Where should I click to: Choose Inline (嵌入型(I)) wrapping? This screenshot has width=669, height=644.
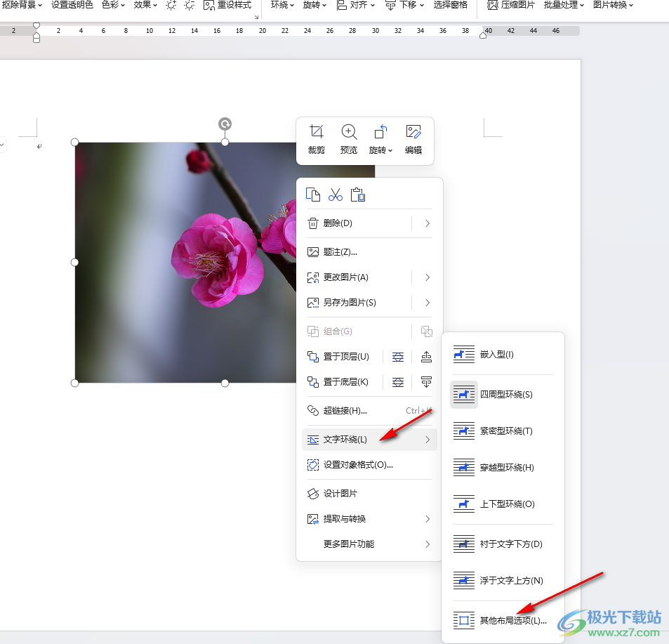(503, 354)
